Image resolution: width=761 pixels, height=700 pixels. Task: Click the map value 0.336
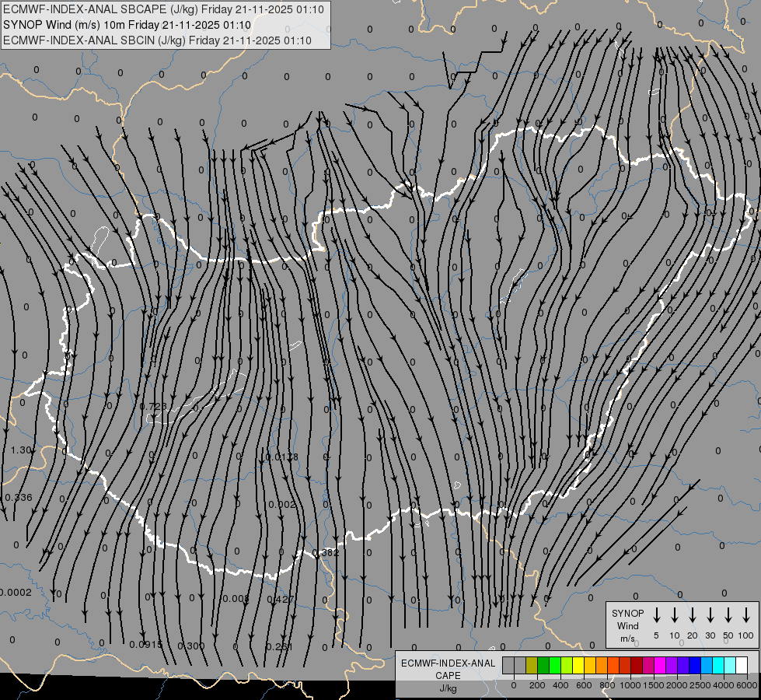pos(19,498)
